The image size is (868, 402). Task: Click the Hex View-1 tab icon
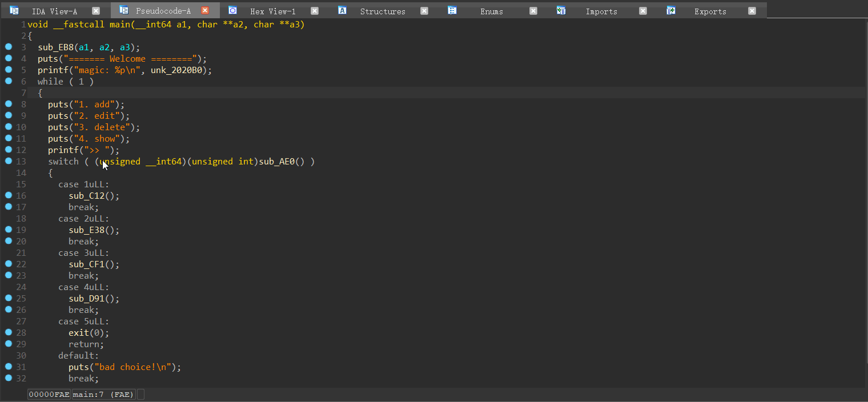point(233,10)
